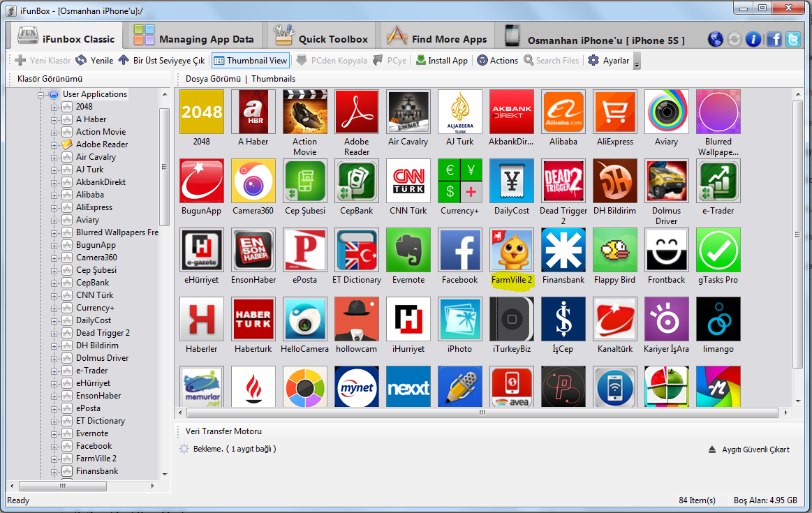Click the 'Boş Alan: 4.95 GB' status text

[x=765, y=500]
